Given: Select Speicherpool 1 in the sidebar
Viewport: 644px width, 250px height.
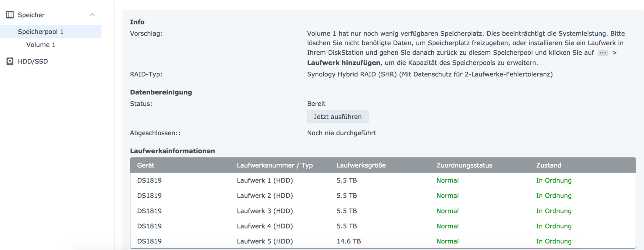Looking at the screenshot, I should tap(41, 31).
